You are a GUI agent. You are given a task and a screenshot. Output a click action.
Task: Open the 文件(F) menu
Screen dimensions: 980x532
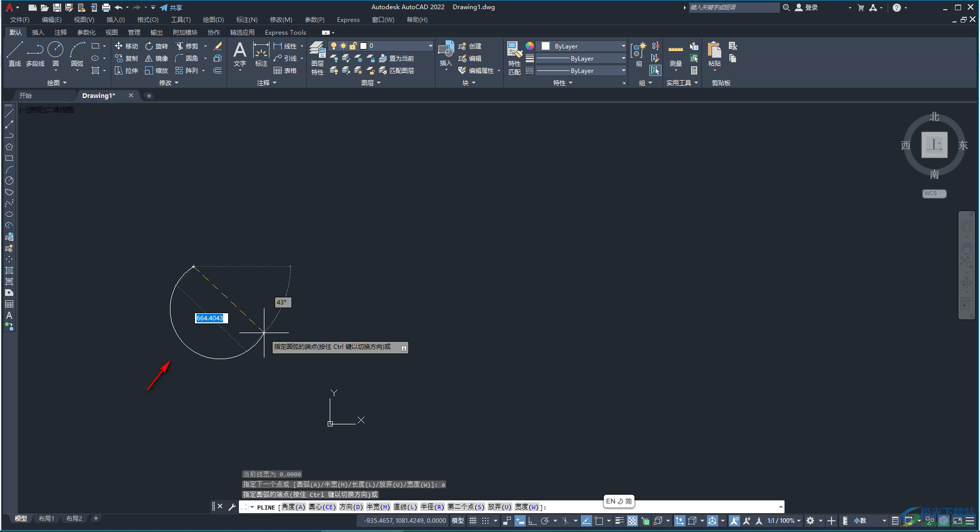[20, 20]
